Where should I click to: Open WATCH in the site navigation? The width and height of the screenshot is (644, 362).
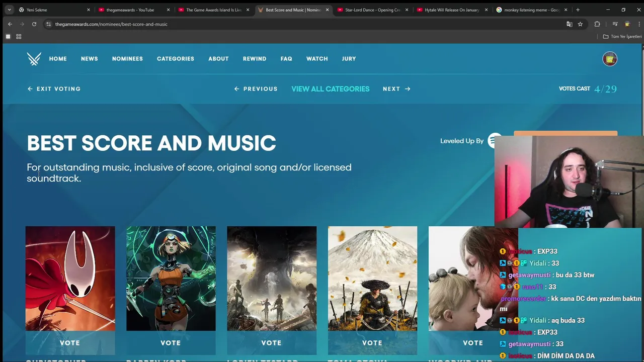317,59
